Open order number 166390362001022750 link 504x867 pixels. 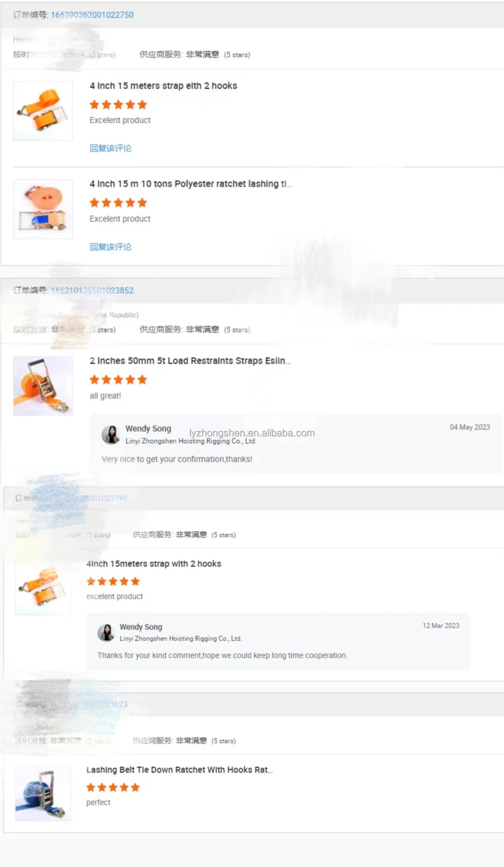(92, 15)
